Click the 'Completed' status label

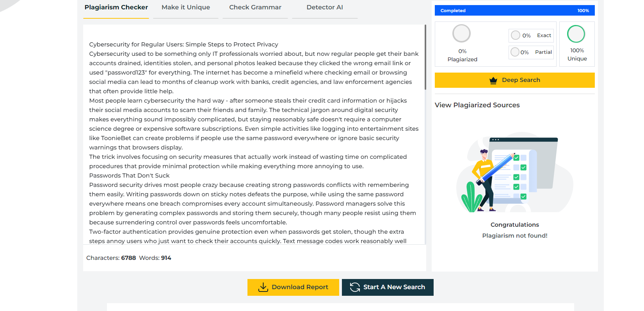click(453, 11)
